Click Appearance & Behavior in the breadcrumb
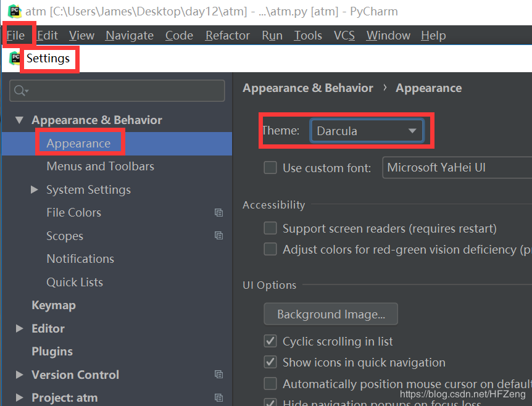 (308, 88)
